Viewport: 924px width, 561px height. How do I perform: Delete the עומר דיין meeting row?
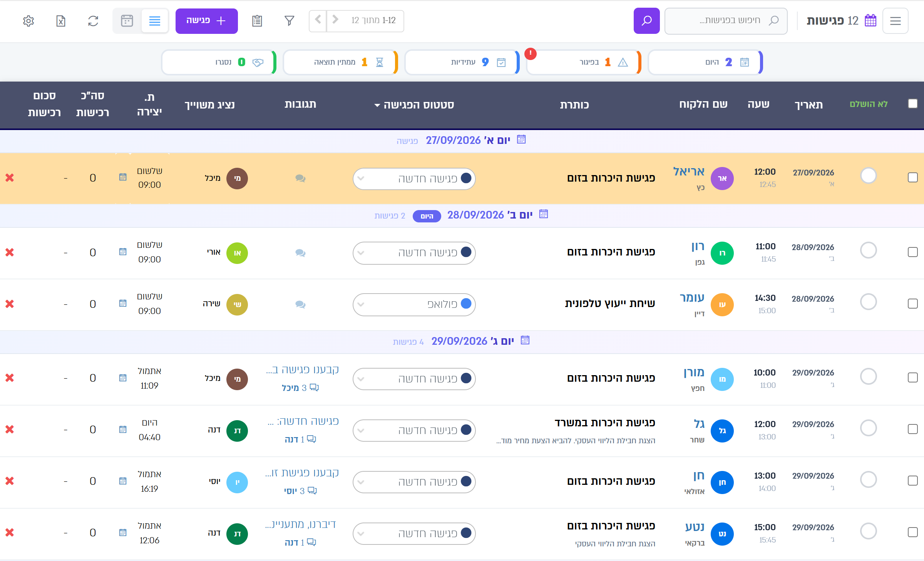(x=10, y=304)
